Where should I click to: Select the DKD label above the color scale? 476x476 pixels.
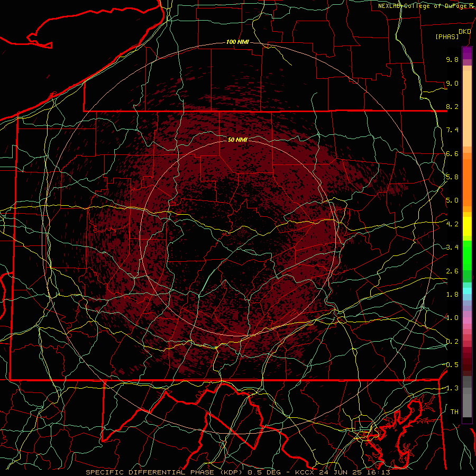pos(464,32)
